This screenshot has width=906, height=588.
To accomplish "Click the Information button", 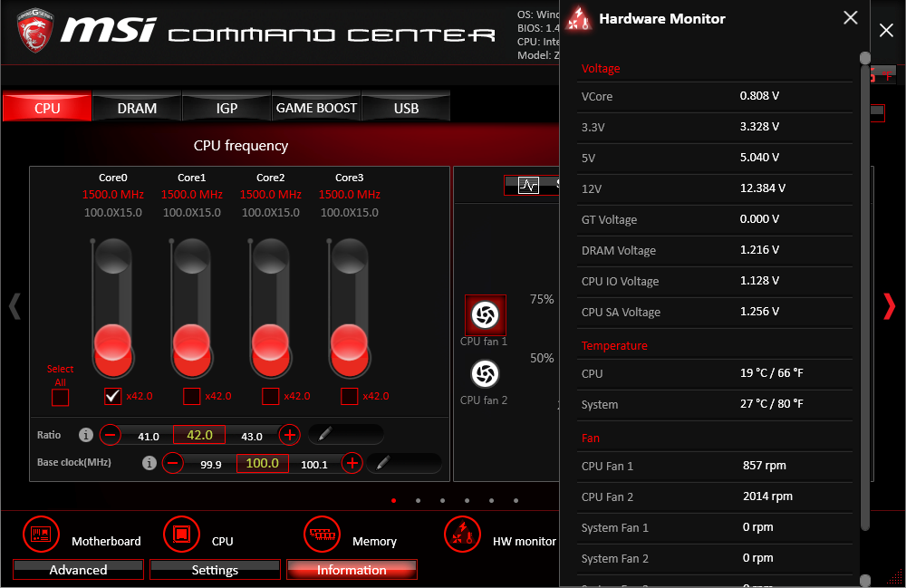I will (352, 570).
